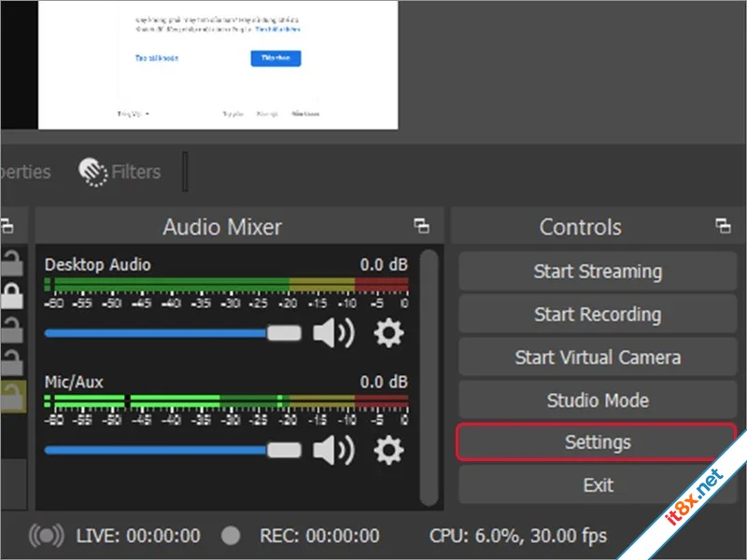Click the Desktop Audio 0.0 dB value
This screenshot has height=560, width=747.
384,265
